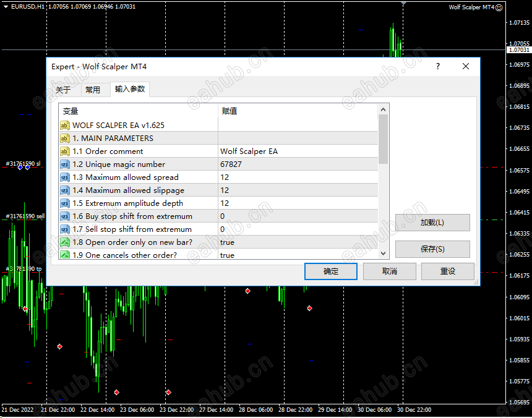Image resolution: width=532 pixels, height=418 pixels.
Task: Open the chart menu triangle beside EURUSD,H1
Action: [6, 6]
